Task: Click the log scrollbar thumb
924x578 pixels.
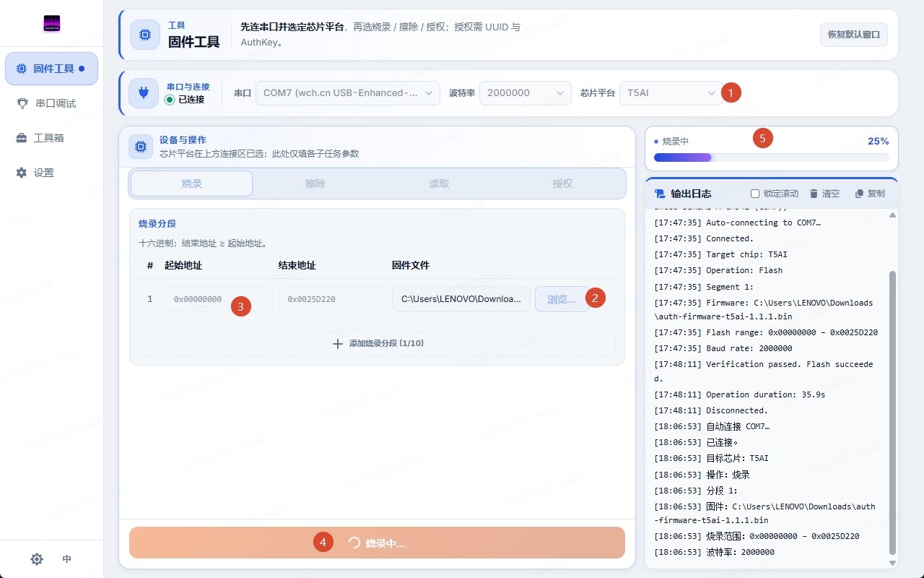Action: 892,413
